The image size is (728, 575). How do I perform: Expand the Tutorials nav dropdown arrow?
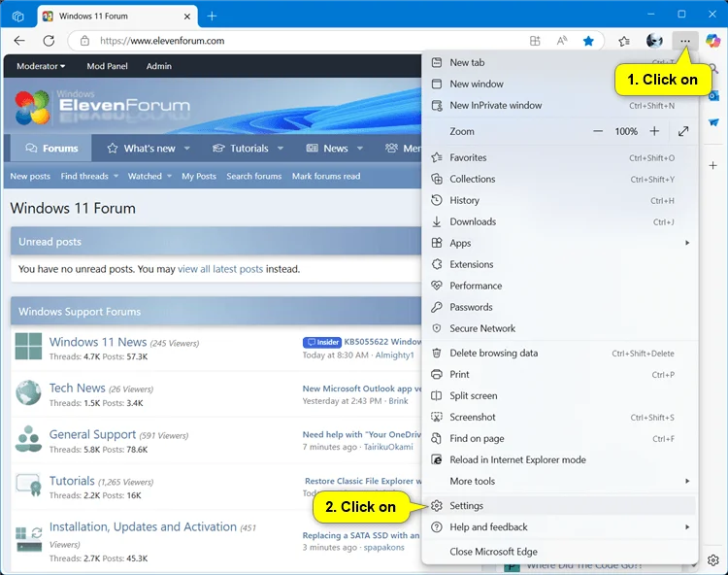[281, 149]
